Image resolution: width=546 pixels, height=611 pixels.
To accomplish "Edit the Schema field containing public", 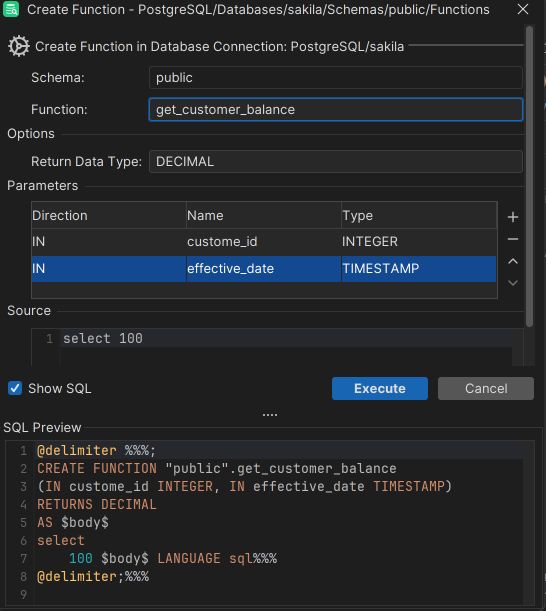I will (x=336, y=78).
